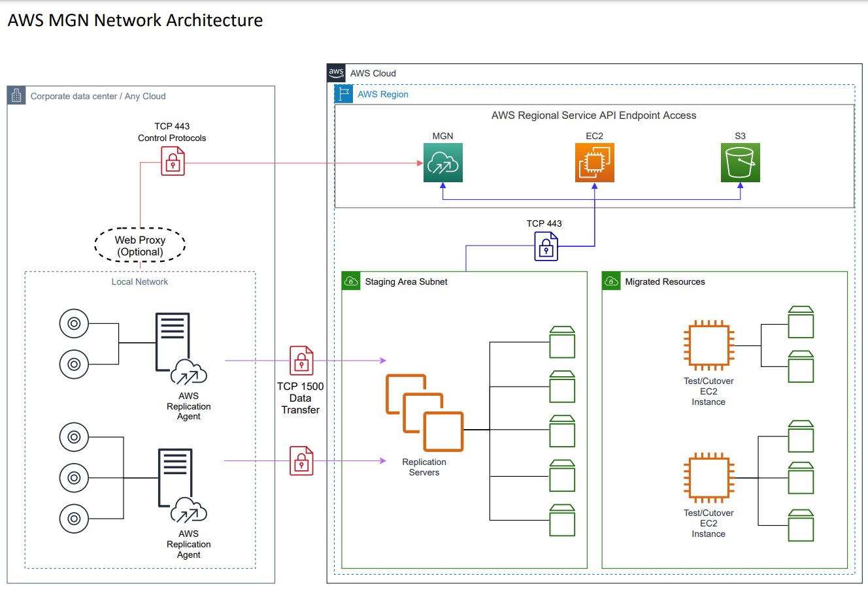868x595 pixels.
Task: Click the TCP 1500 Data Transfer text
Action: [301, 398]
